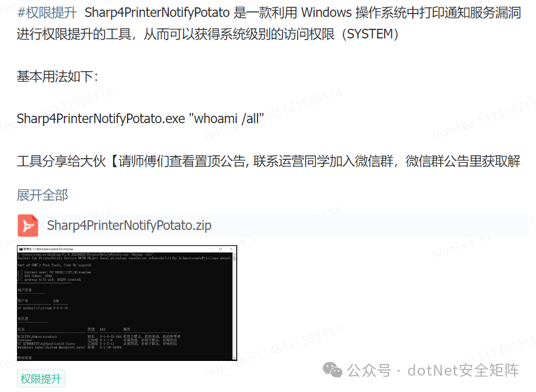Click the cmd icon in the screenshot title bar
Image resolution: width=536 pixels, height=392 pixels.
tap(21, 249)
